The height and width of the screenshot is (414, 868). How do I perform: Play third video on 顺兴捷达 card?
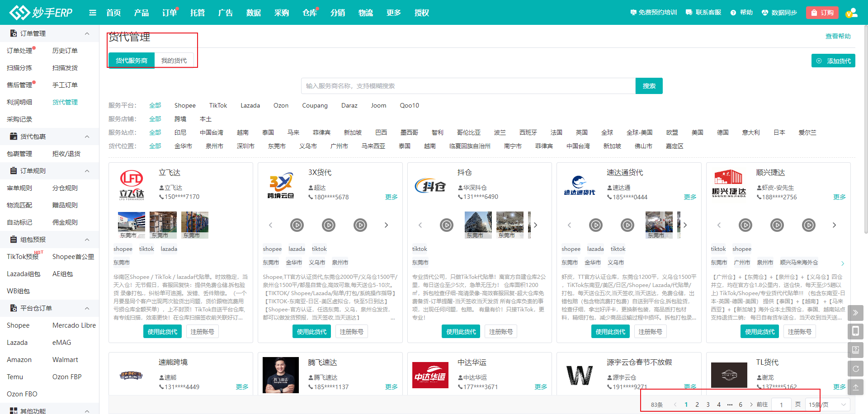809,225
